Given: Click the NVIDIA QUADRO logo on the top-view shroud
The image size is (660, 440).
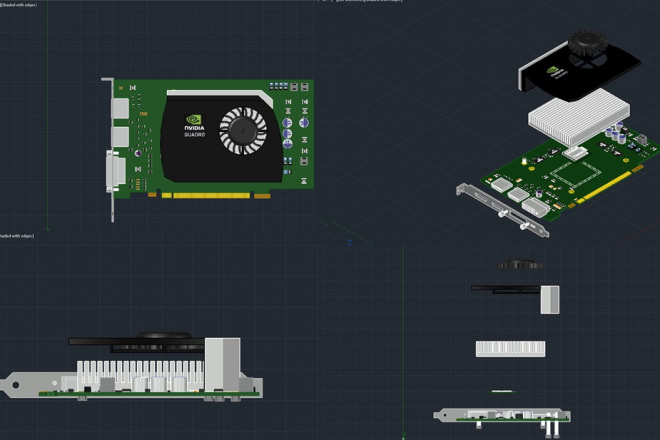Looking at the screenshot, I should coord(194,126).
